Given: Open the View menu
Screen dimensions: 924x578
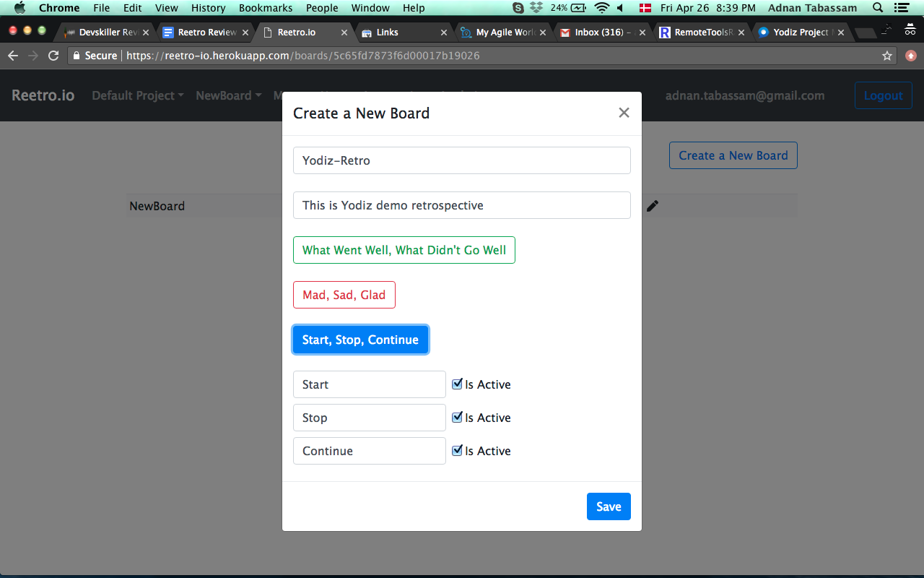Looking at the screenshot, I should click(x=167, y=8).
